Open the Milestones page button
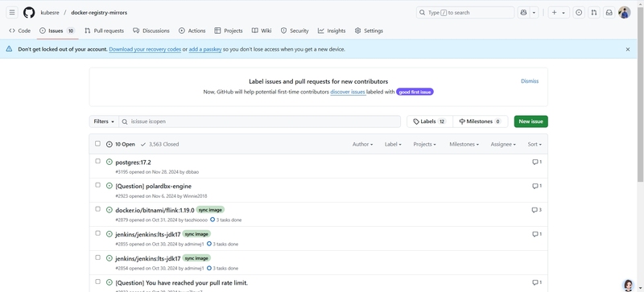Viewport: 644px width, 292px height. [x=480, y=121]
